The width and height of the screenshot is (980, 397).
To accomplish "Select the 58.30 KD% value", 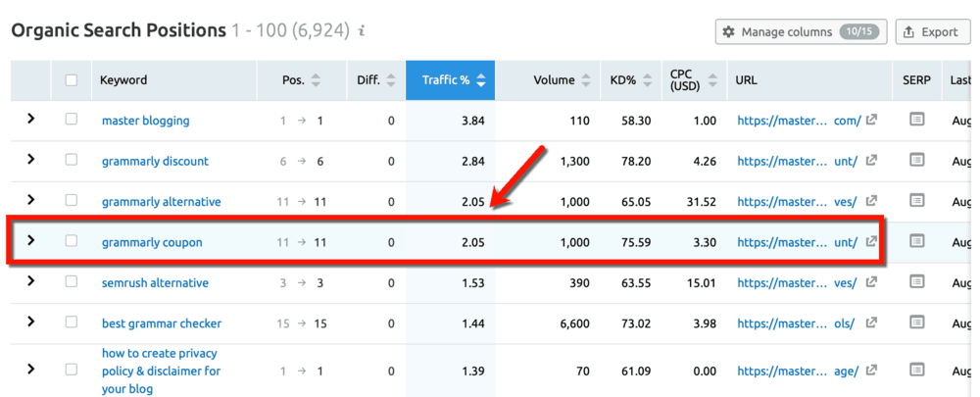I will point(636,121).
